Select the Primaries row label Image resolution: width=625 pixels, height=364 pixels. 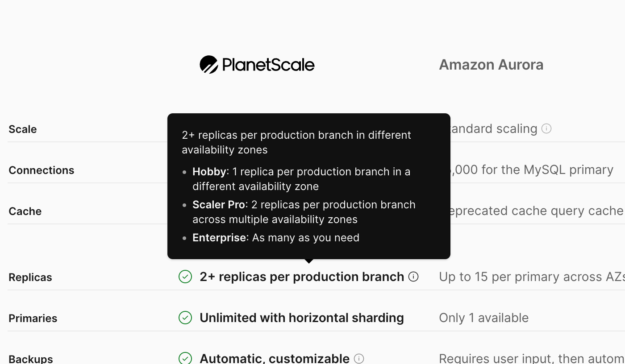coord(33,318)
